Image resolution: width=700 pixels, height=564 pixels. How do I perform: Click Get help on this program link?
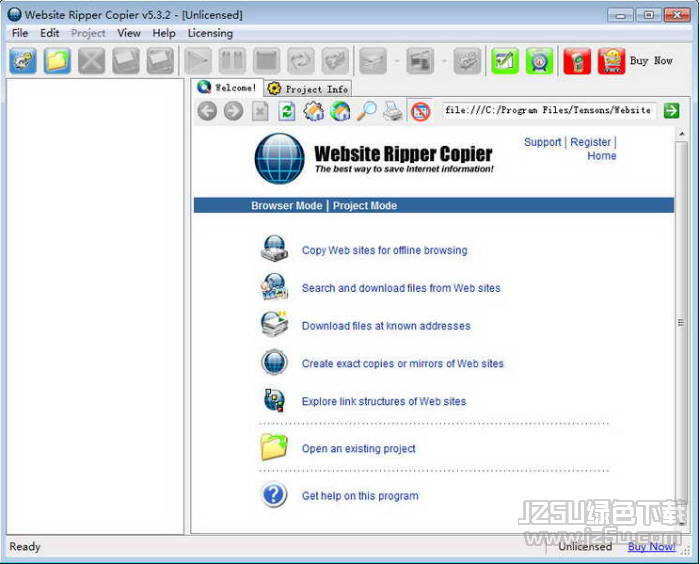pyautogui.click(x=360, y=496)
